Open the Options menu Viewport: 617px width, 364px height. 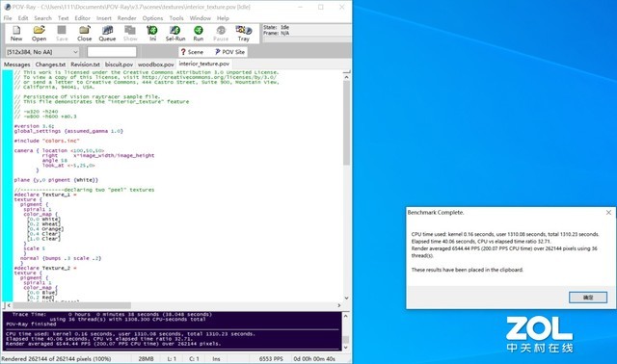pos(152,18)
